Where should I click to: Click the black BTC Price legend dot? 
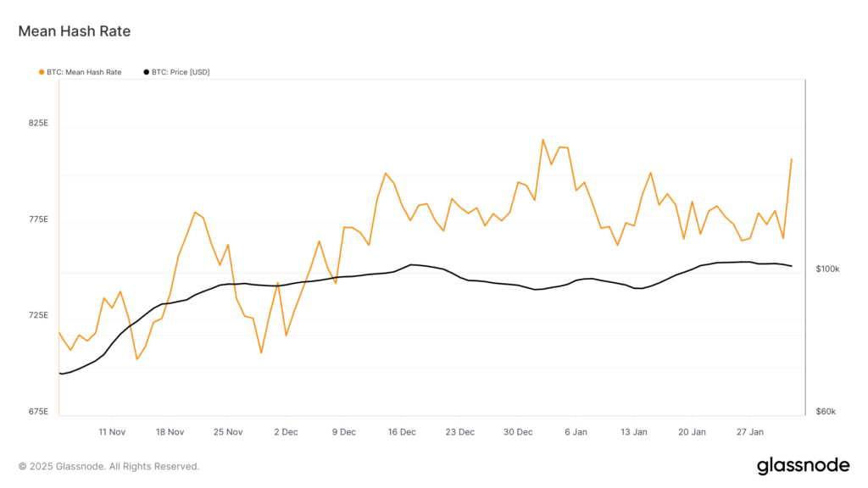(147, 72)
